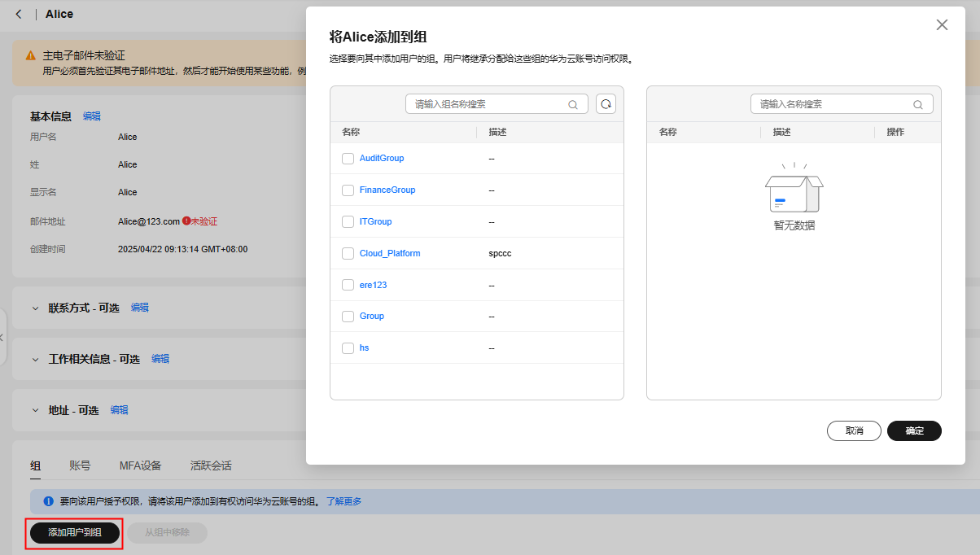Expand the 地址 section

pos(35,410)
